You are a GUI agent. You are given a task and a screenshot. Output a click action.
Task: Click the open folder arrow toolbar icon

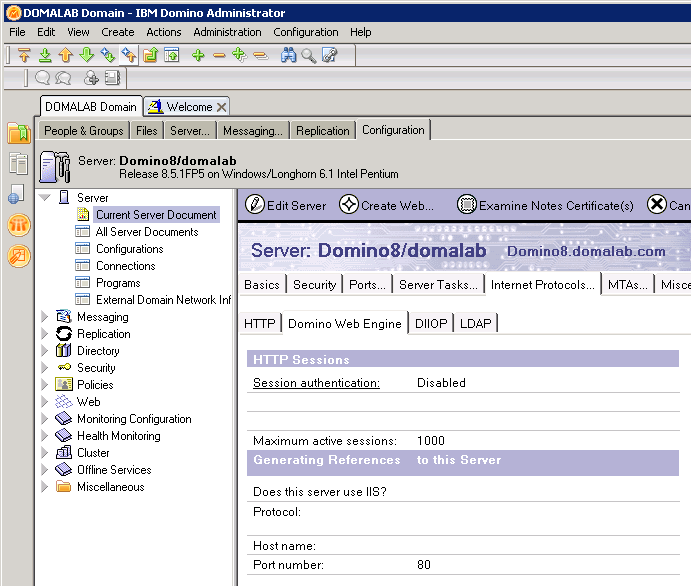151,55
